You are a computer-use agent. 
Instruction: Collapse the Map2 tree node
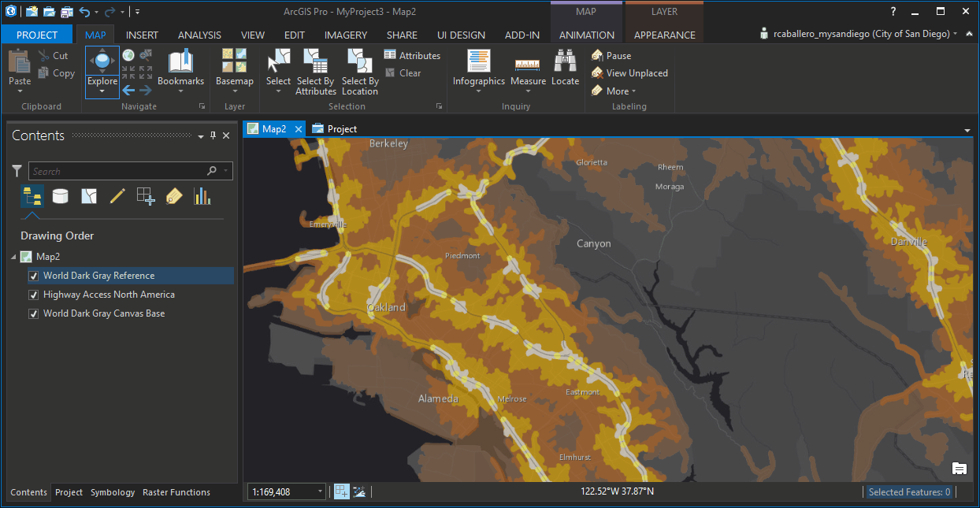pos(13,257)
